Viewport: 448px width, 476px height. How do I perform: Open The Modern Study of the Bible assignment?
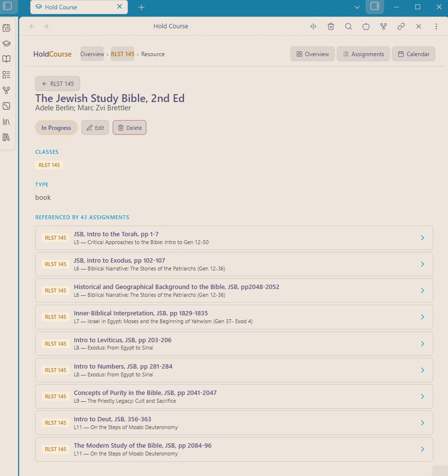tap(234, 450)
